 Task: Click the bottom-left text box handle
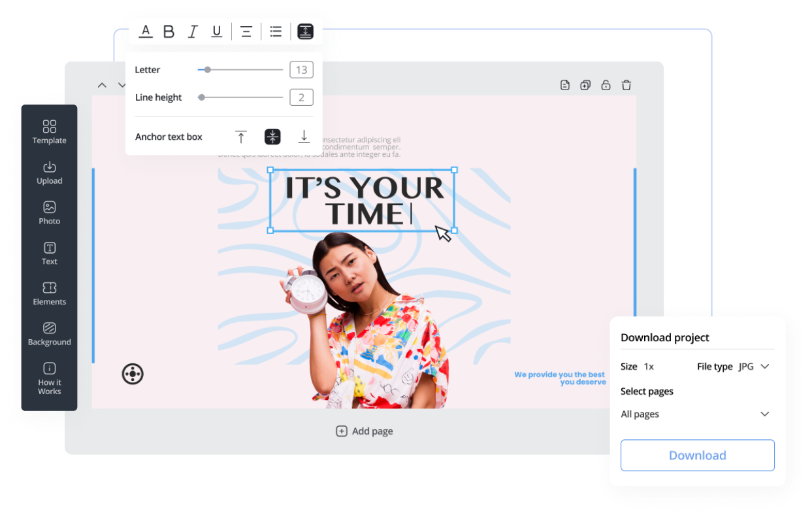(x=270, y=230)
